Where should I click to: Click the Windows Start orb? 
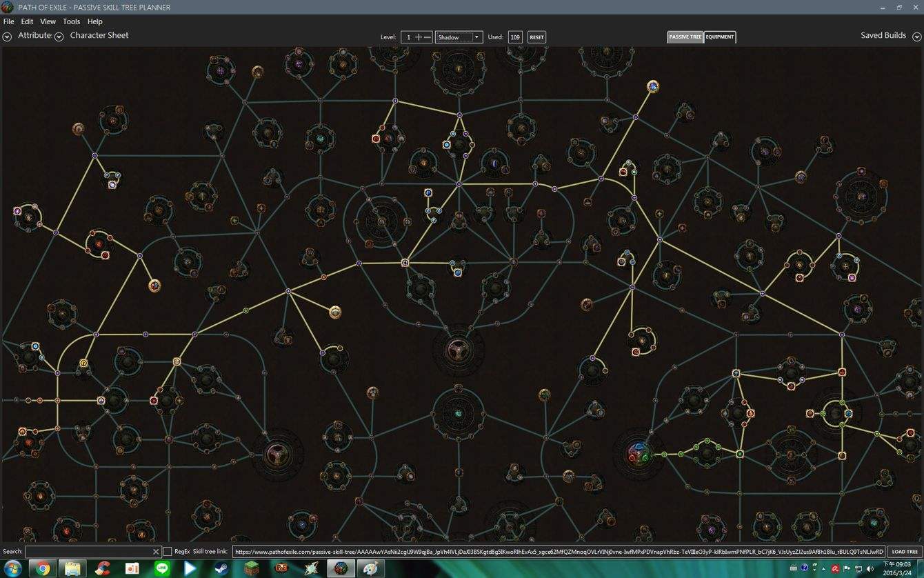(12, 568)
